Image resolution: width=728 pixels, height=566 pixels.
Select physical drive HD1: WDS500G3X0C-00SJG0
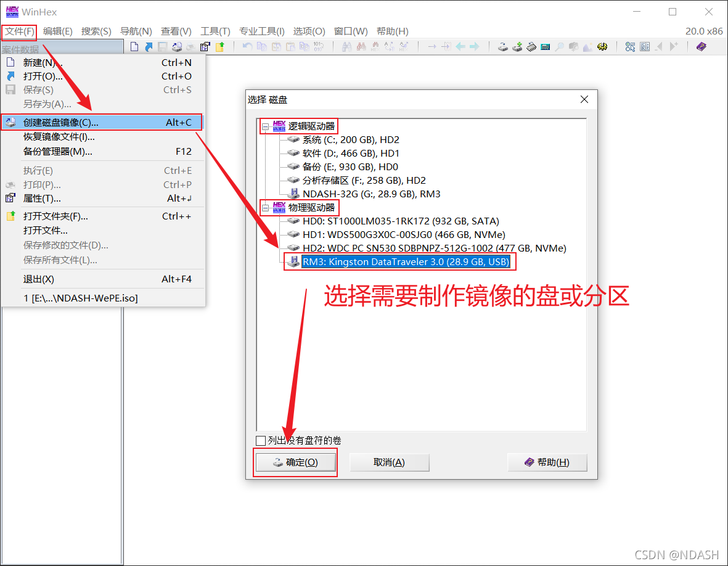[x=404, y=234]
